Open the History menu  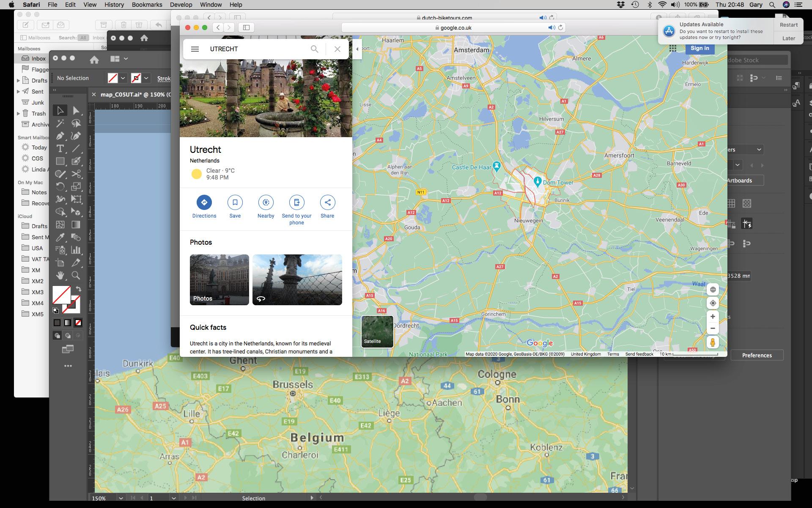pos(114,5)
